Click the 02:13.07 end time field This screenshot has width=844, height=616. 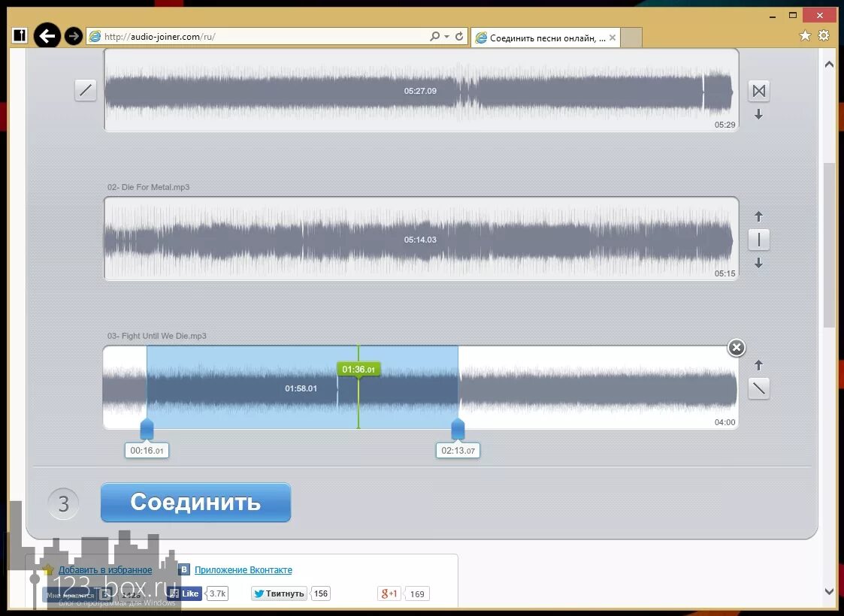tap(458, 451)
